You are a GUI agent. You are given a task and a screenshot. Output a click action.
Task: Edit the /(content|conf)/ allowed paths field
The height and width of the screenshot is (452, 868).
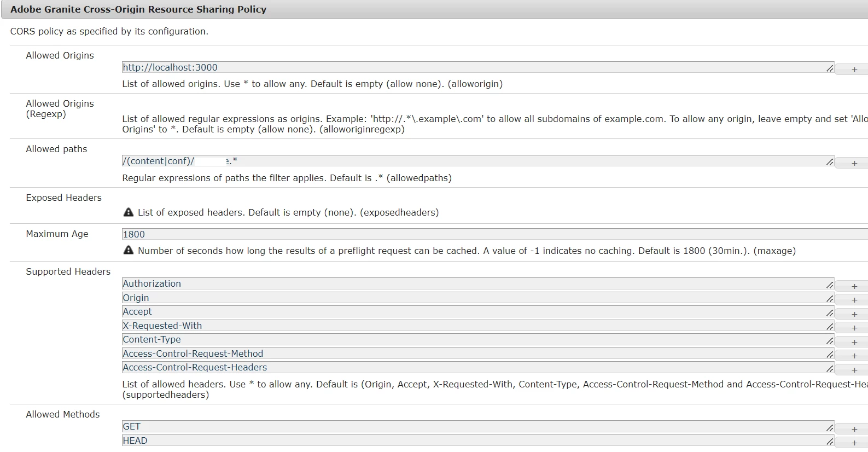(478, 161)
